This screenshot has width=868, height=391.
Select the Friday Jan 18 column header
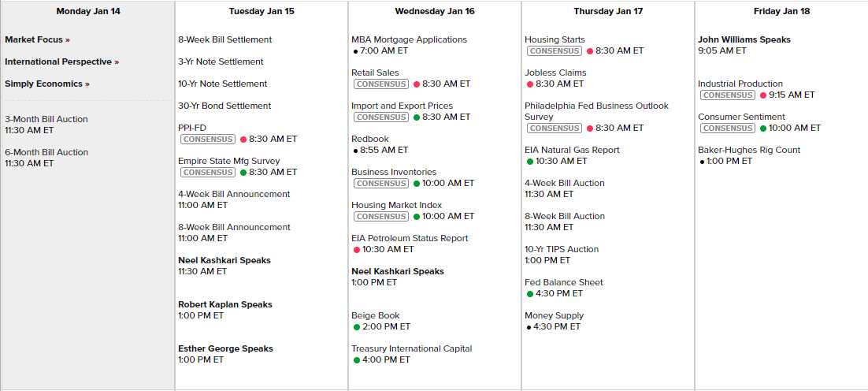pyautogui.click(x=781, y=11)
